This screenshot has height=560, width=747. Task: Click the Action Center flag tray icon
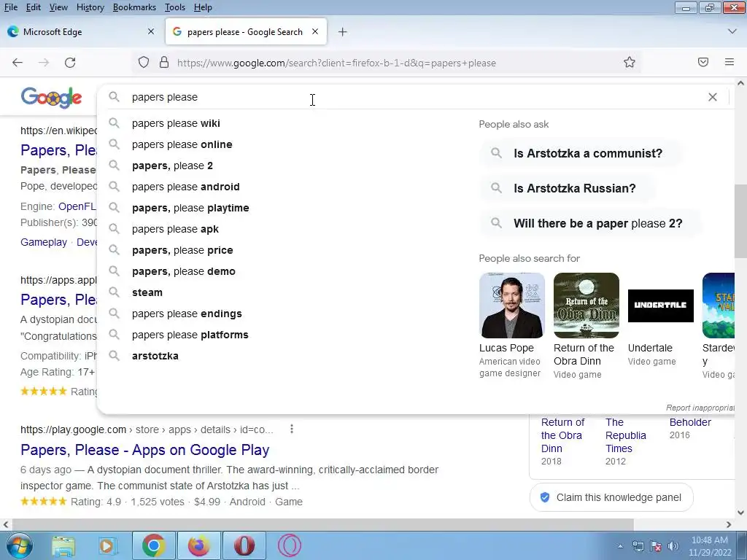click(x=656, y=546)
